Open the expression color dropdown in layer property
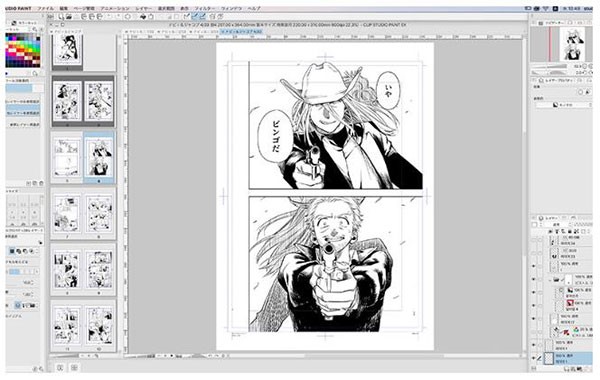 pos(563,104)
